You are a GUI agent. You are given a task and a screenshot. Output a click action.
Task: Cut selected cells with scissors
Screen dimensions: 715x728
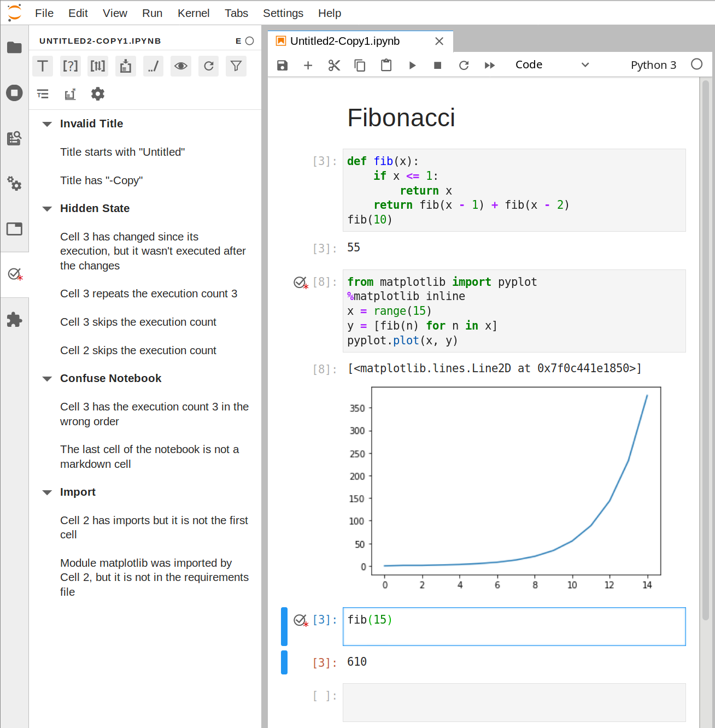coord(334,66)
